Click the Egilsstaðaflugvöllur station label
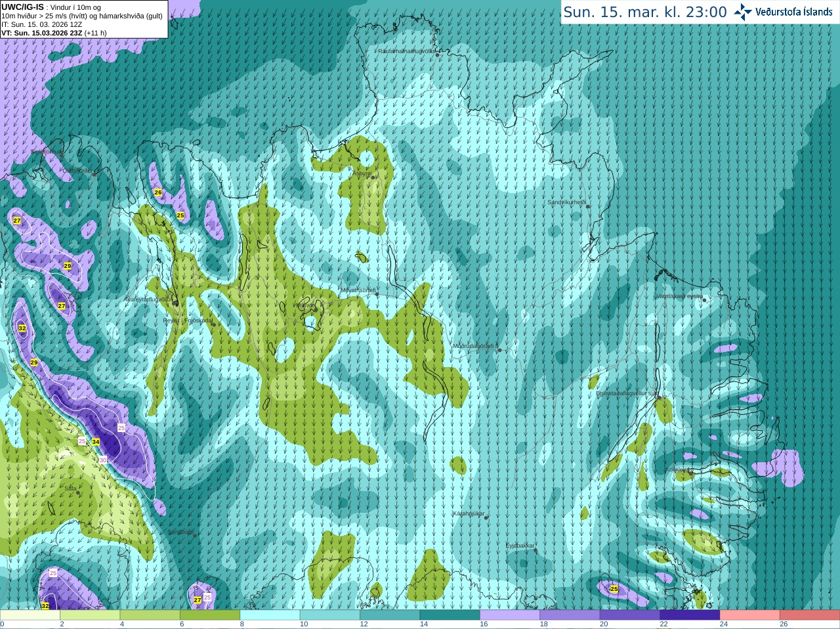Image resolution: width=840 pixels, height=629 pixels. (x=626, y=393)
